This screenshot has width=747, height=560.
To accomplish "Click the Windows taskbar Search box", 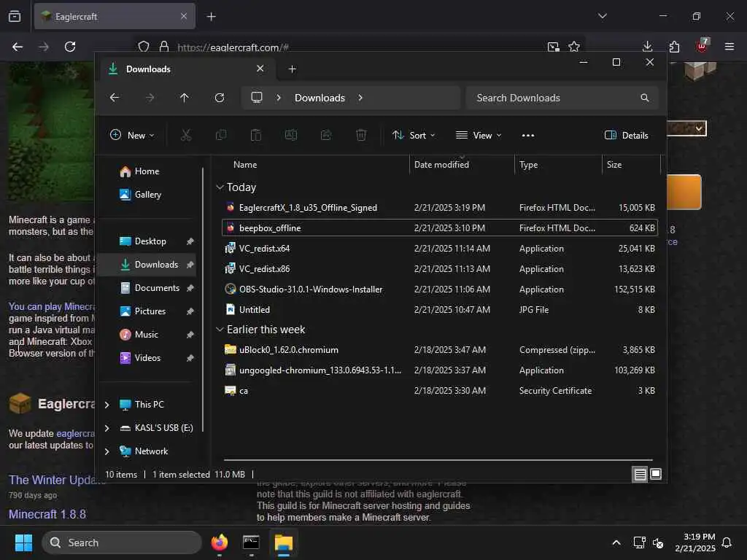I will point(122,542).
